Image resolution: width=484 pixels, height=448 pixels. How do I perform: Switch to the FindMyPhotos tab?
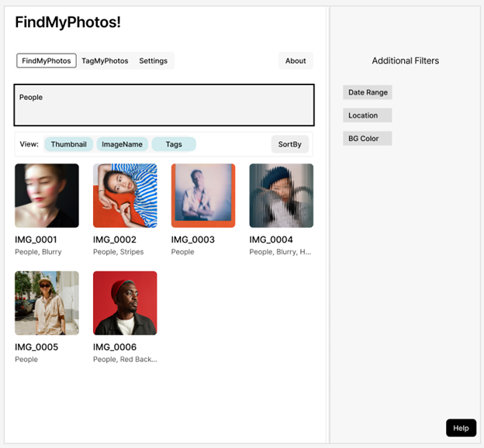pyautogui.click(x=47, y=60)
